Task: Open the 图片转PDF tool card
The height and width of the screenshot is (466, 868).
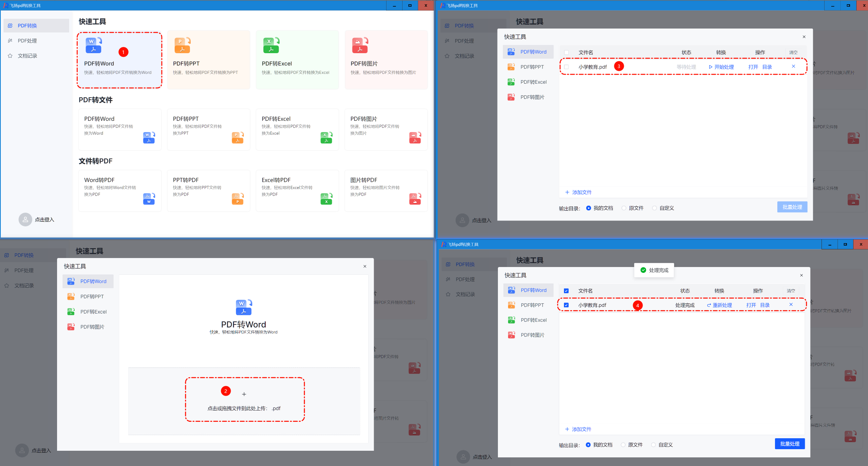Action: coord(386,191)
